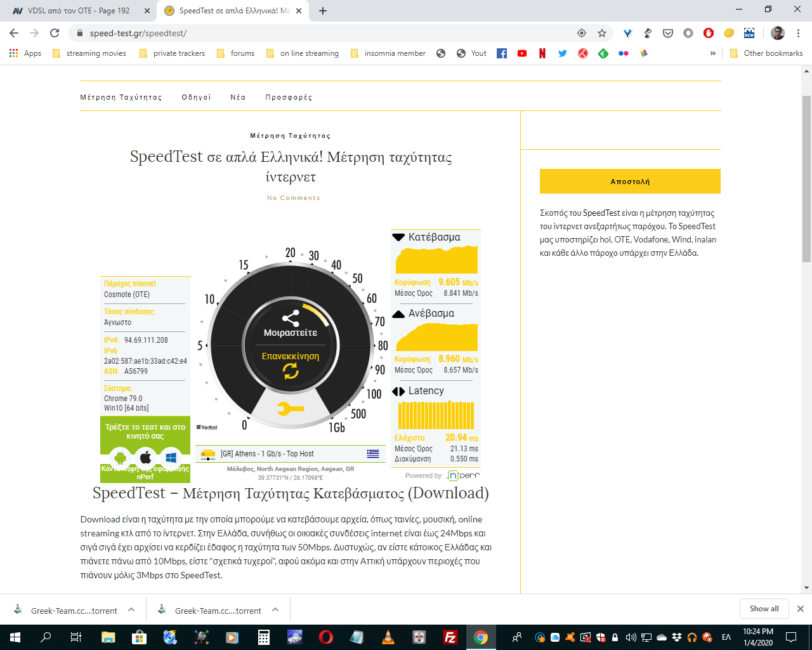Open settings with the yellow wrench icon
The image size is (812, 650).
coord(291,409)
